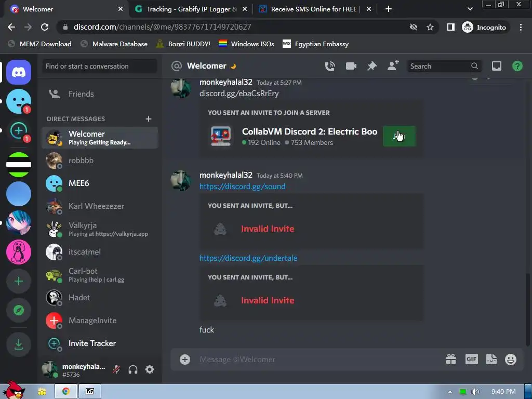Open user settings gear
Screen dimensions: 532x399
[150, 369]
